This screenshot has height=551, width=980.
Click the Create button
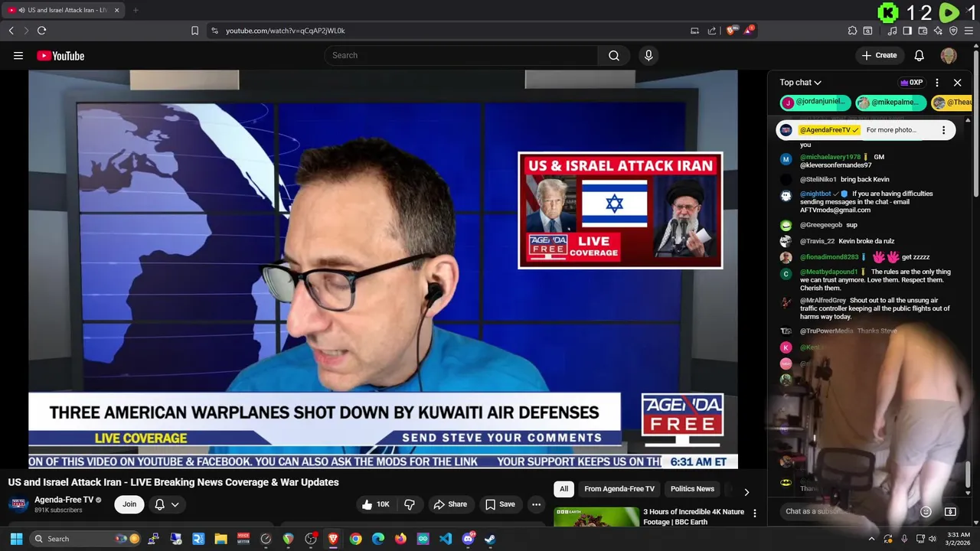tap(879, 55)
